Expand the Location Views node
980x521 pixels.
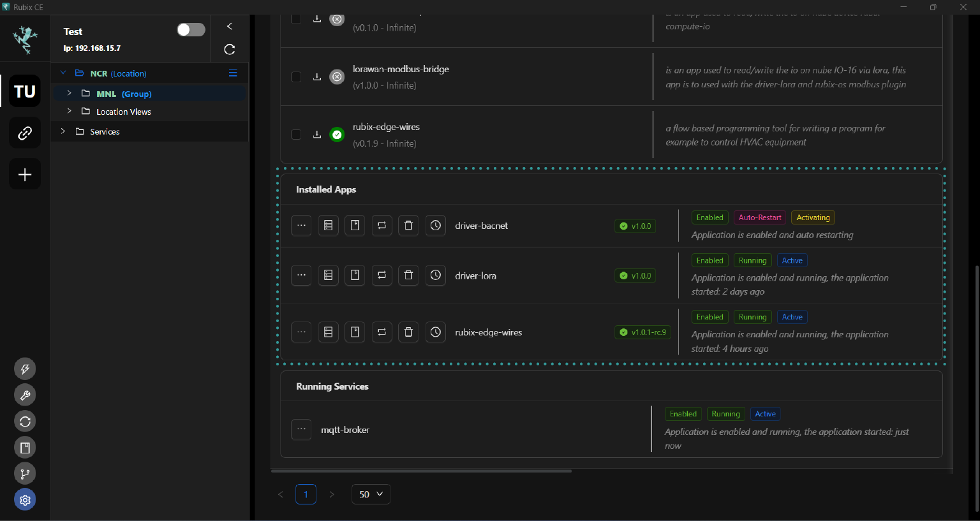click(x=70, y=111)
